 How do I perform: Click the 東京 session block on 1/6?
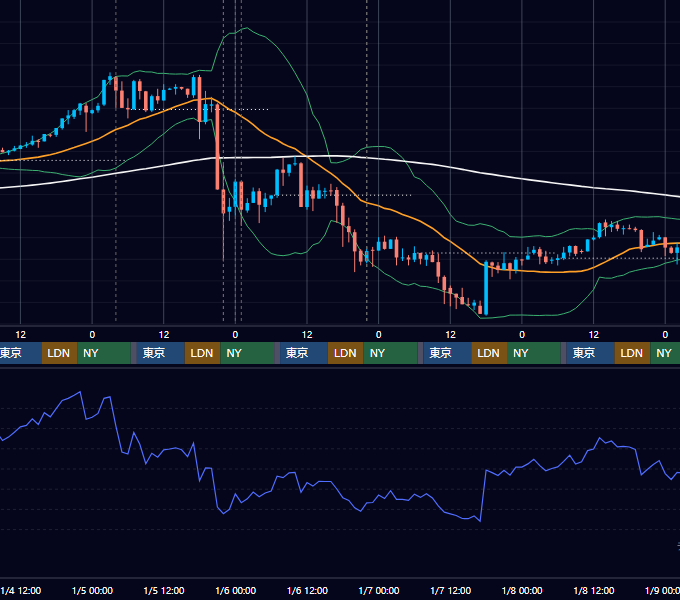tap(304, 353)
